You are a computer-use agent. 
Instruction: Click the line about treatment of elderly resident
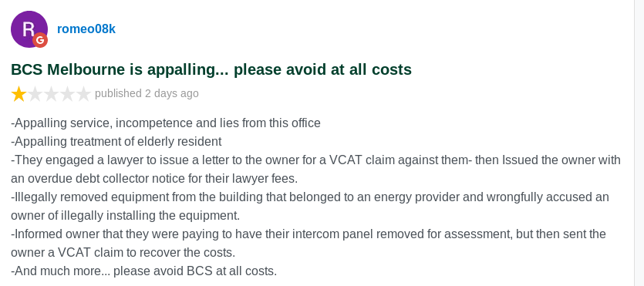click(x=116, y=142)
